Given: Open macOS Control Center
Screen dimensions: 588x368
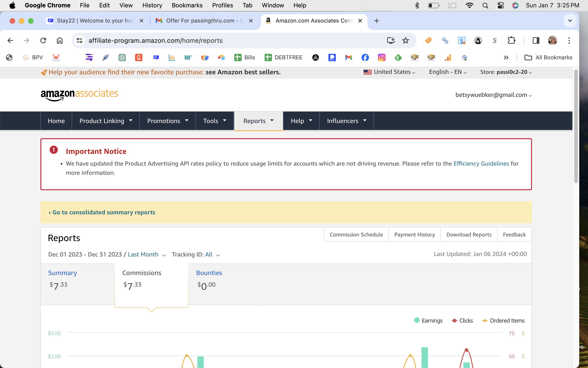Looking at the screenshot, I should pyautogui.click(x=500, y=5).
